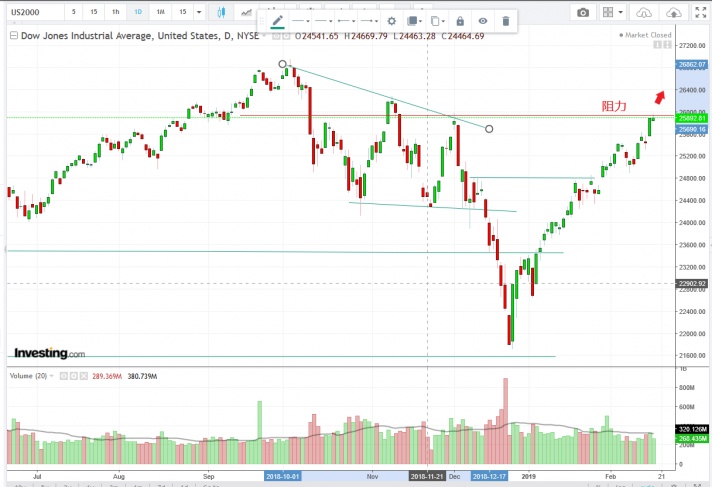Load chart from cloud icon
This screenshot has width=712, height=487.
645,13
